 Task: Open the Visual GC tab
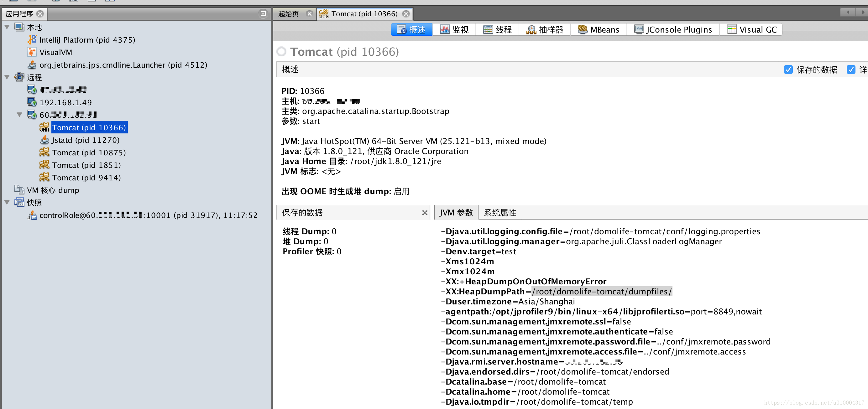tap(751, 30)
